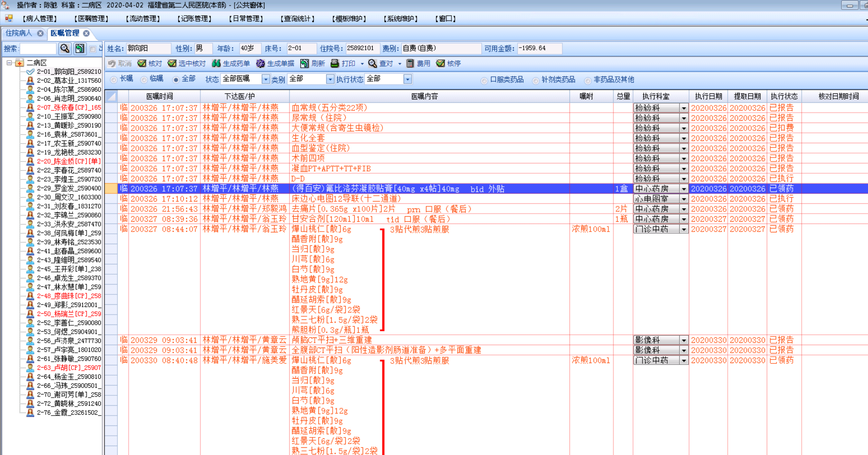Select the 临嘱 radio button
Image resolution: width=868 pixels, height=455 pixels.
pos(144,80)
